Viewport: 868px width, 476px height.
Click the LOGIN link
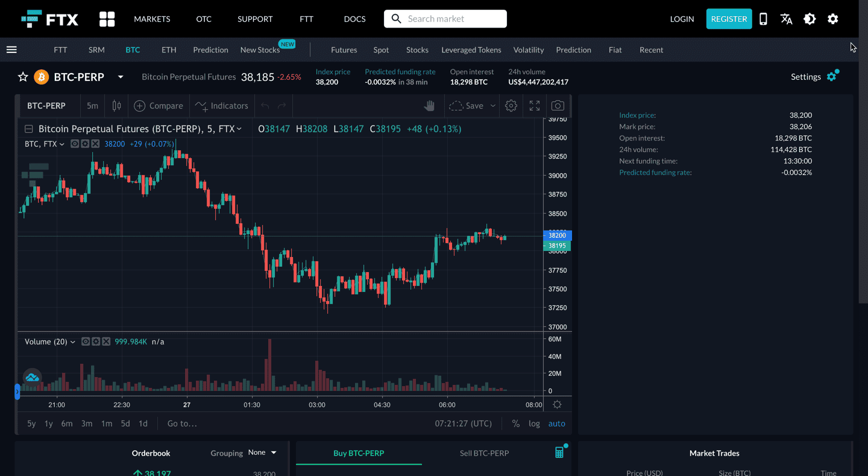pyautogui.click(x=682, y=19)
